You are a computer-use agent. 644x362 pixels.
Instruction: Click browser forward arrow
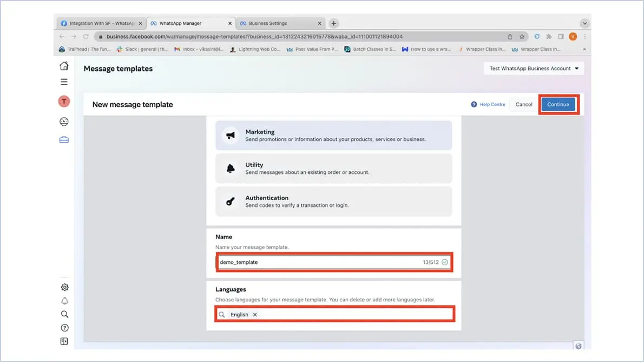(74, 37)
